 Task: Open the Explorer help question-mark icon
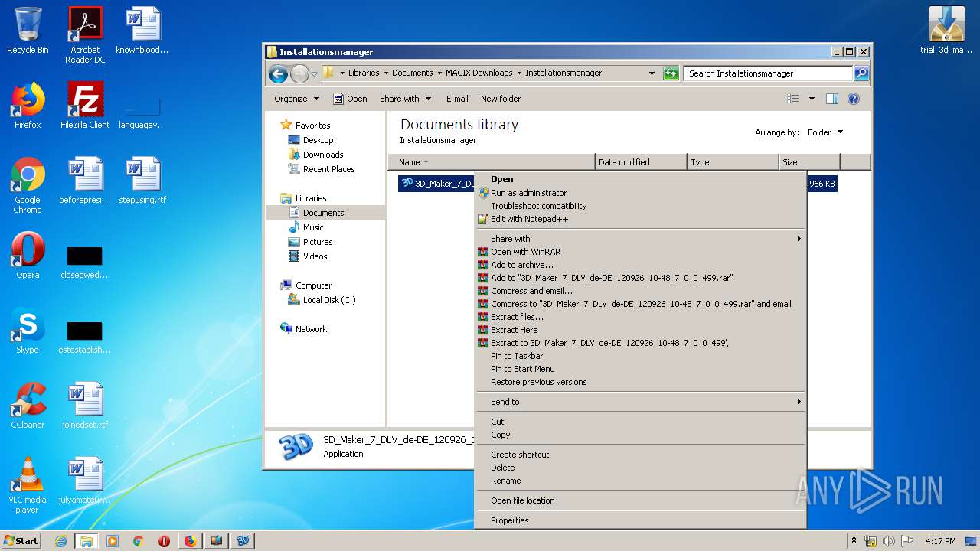tap(854, 99)
